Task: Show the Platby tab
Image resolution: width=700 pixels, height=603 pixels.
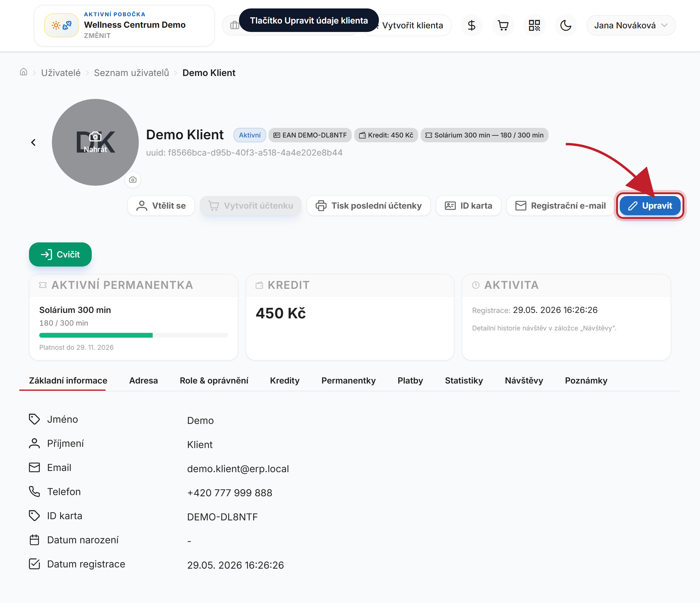Action: (x=410, y=380)
